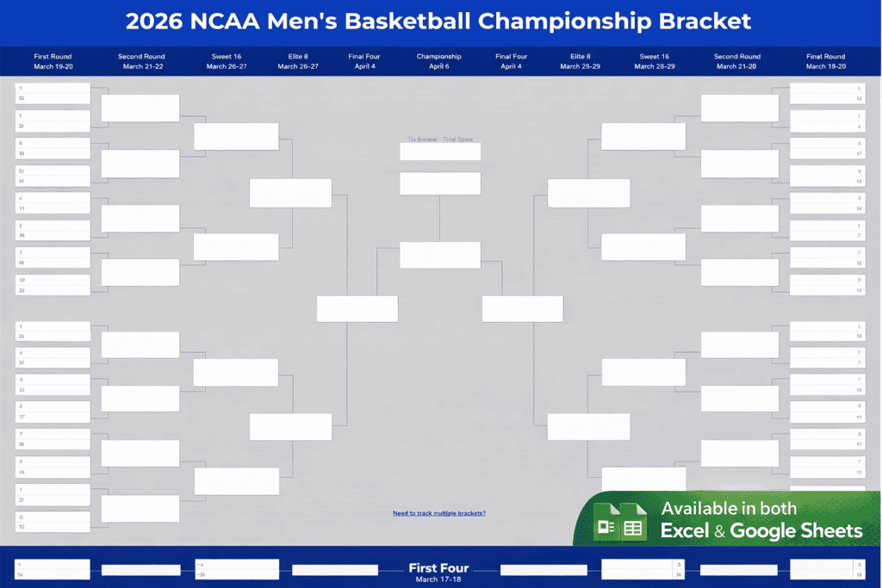Click the First Four label at the bottom

439,568
